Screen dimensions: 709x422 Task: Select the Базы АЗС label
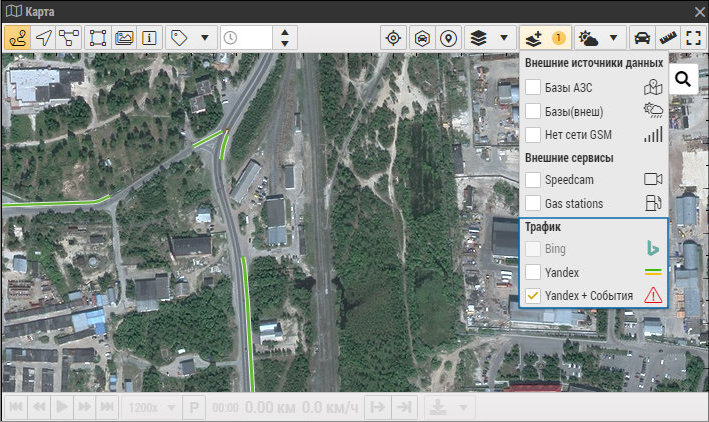pos(568,87)
